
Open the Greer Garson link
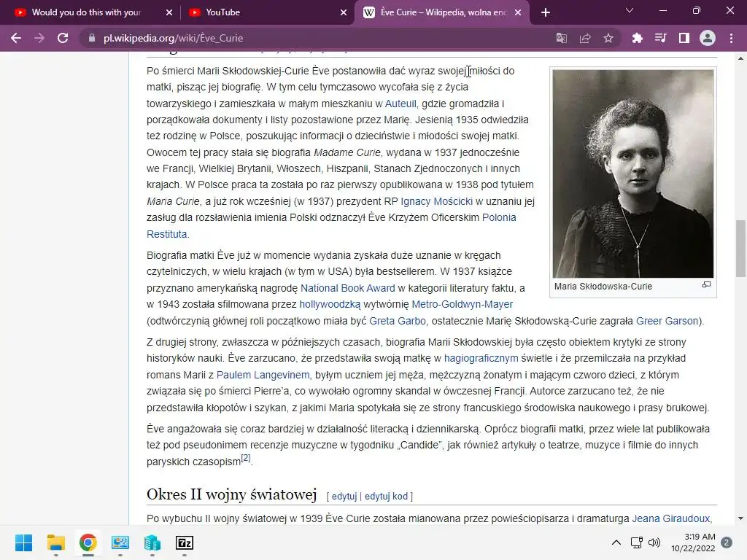pyautogui.click(x=667, y=321)
